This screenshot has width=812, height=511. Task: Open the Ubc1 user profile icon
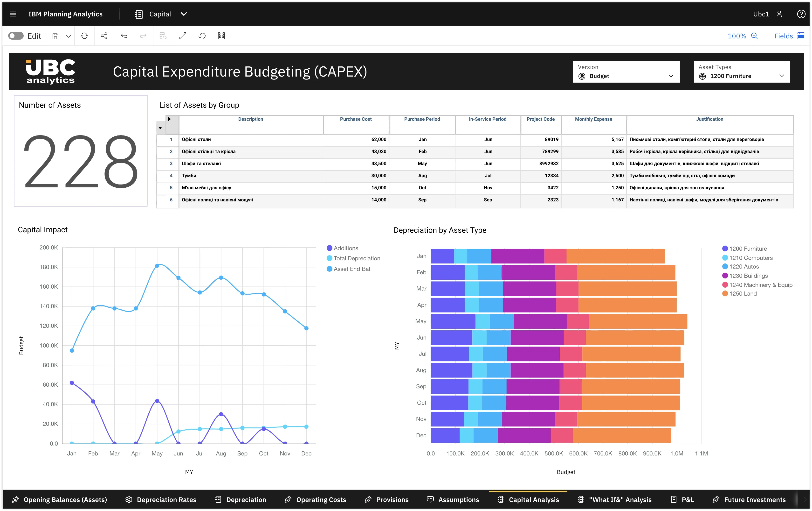tap(779, 14)
